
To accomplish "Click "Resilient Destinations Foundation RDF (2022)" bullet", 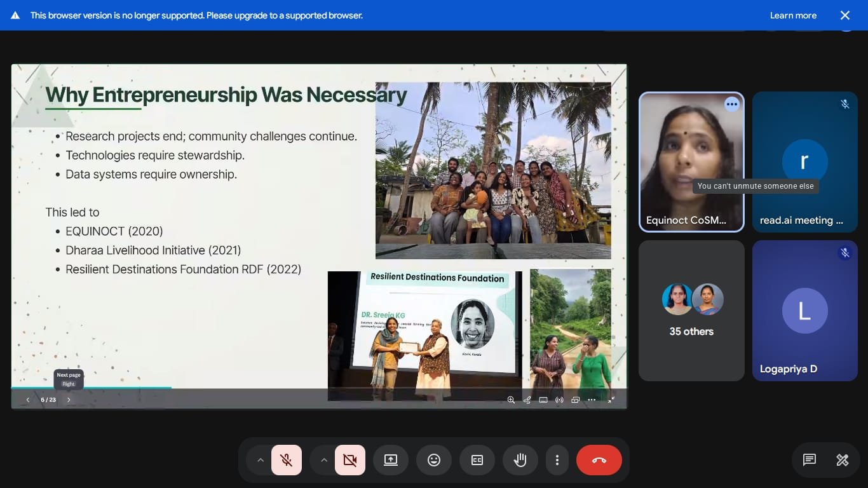I will pyautogui.click(x=183, y=269).
